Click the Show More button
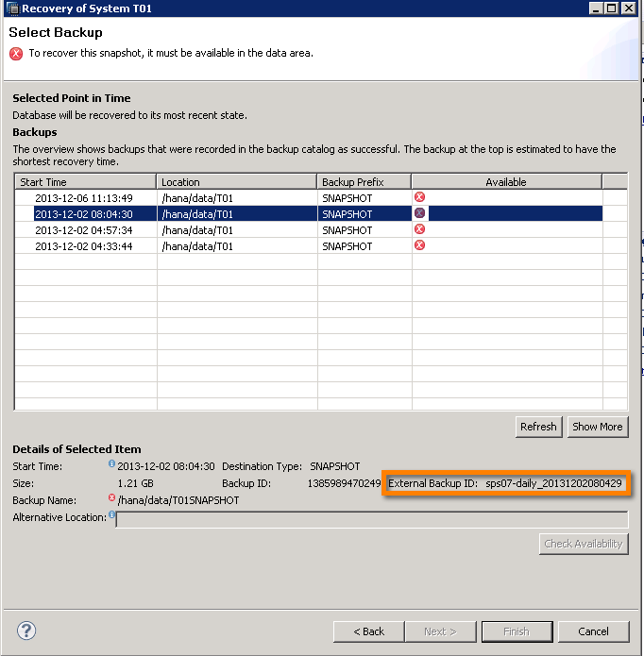644x656 pixels. (598, 427)
